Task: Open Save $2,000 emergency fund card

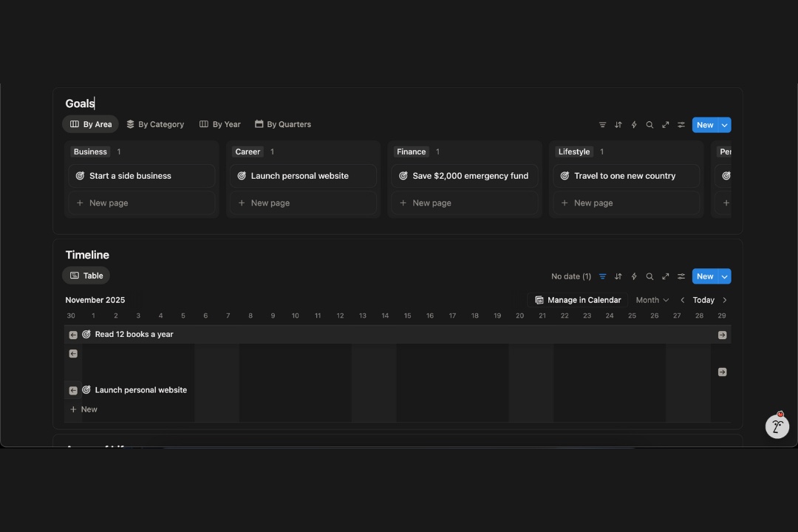Action: (x=465, y=176)
